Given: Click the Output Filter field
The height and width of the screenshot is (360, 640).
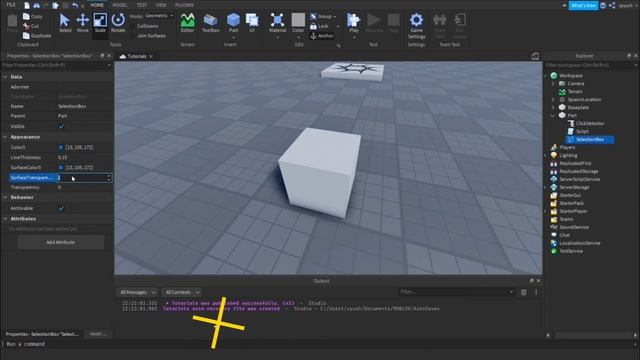Looking at the screenshot, I should (x=456, y=292).
